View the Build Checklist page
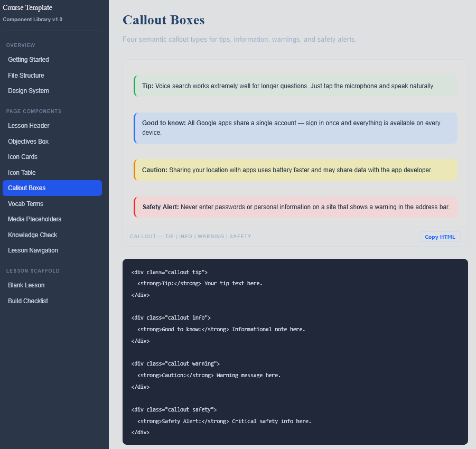 coord(28,301)
